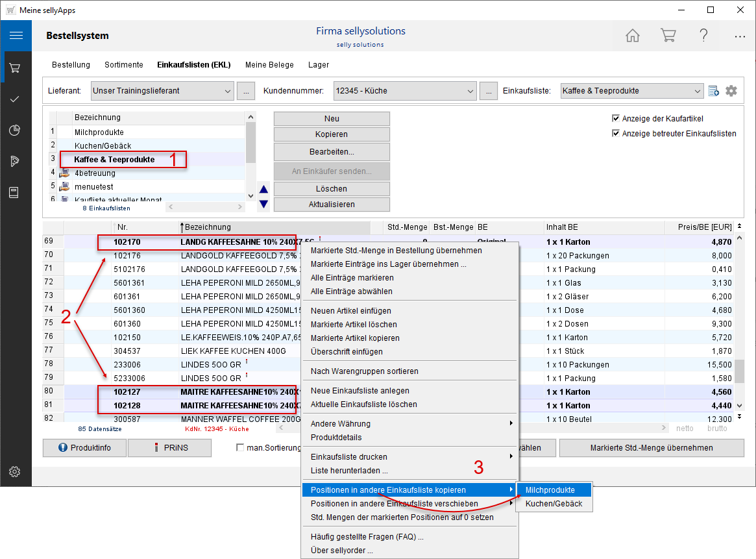The image size is (756, 559).
Task: Toggle Anzeige der Kaufartikel checkbox
Action: (x=616, y=119)
